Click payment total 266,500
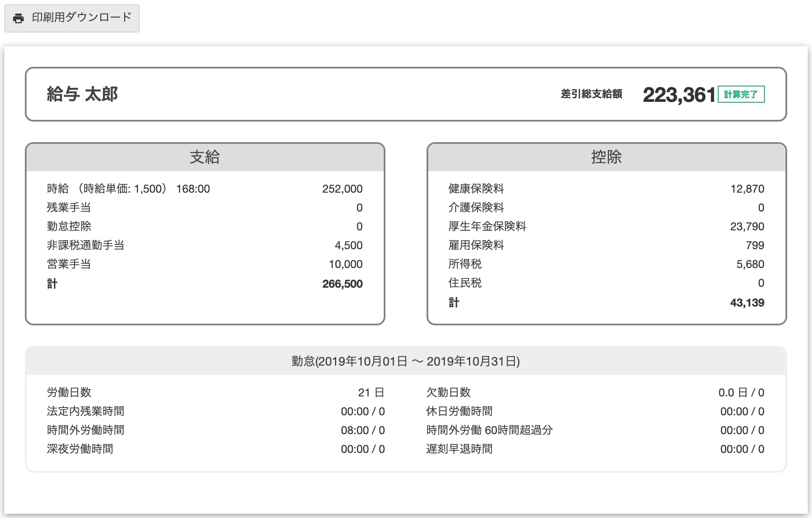Screen dimensions: 812x518 (342, 284)
